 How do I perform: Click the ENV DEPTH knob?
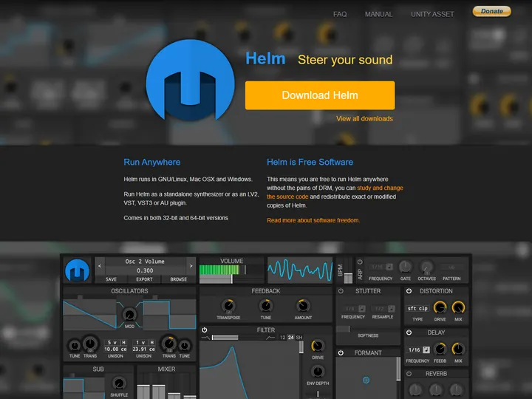[318, 372]
